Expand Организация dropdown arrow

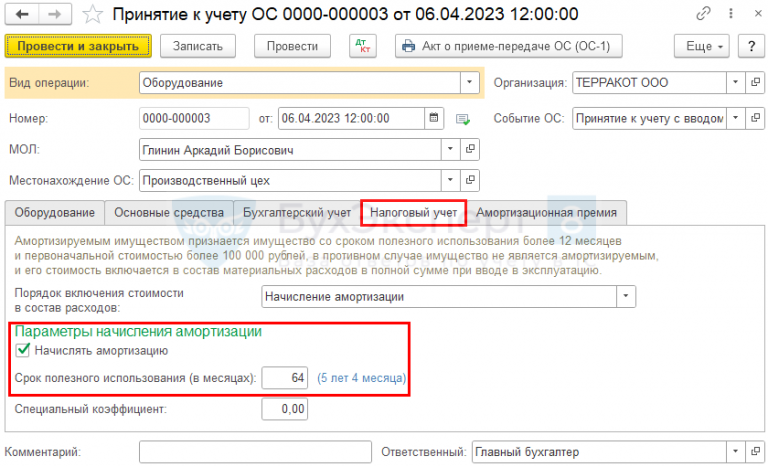(x=736, y=83)
